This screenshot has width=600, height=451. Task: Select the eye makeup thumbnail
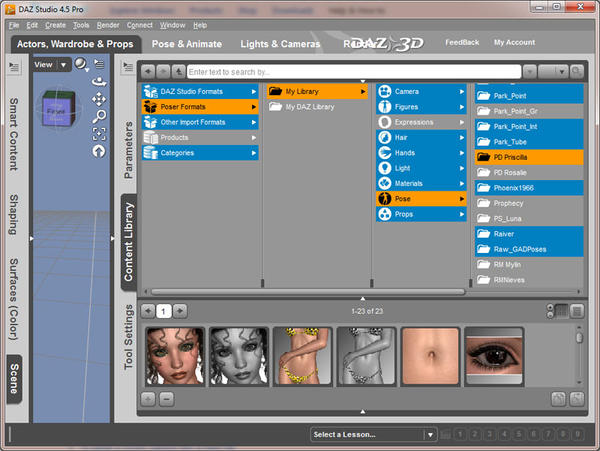click(x=494, y=356)
